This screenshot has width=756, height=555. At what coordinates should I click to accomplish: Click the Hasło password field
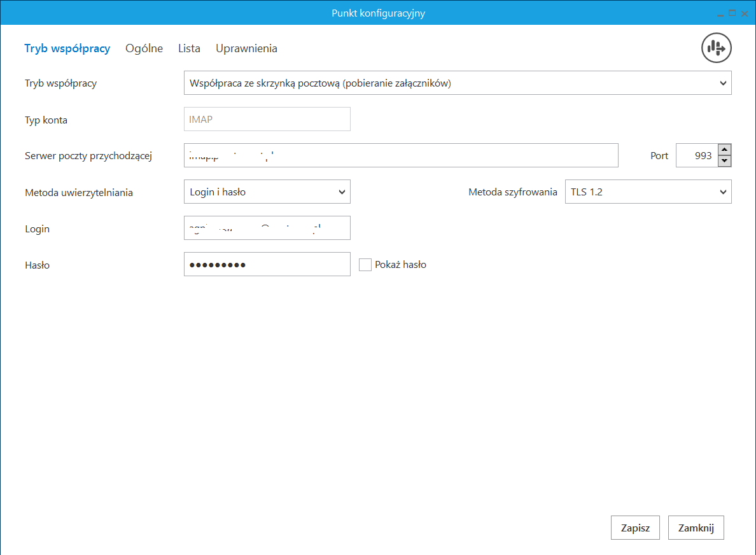click(267, 264)
